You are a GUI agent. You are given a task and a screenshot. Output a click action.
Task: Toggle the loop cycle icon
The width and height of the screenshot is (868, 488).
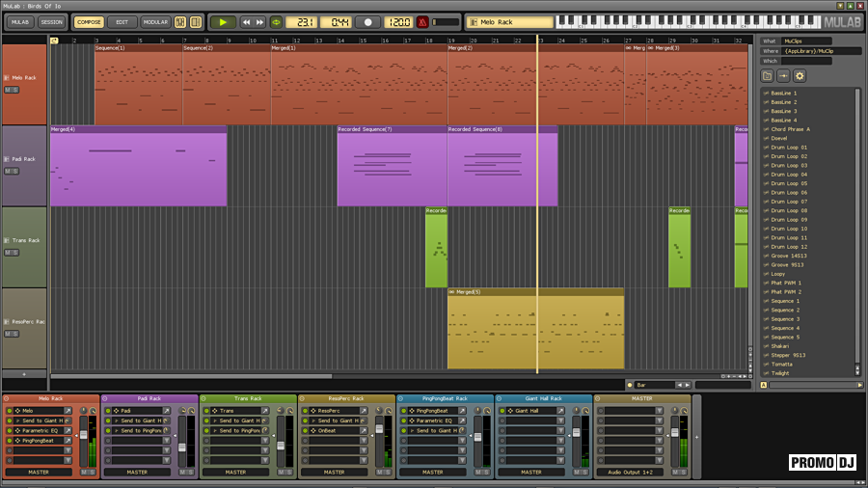pyautogui.click(x=276, y=21)
